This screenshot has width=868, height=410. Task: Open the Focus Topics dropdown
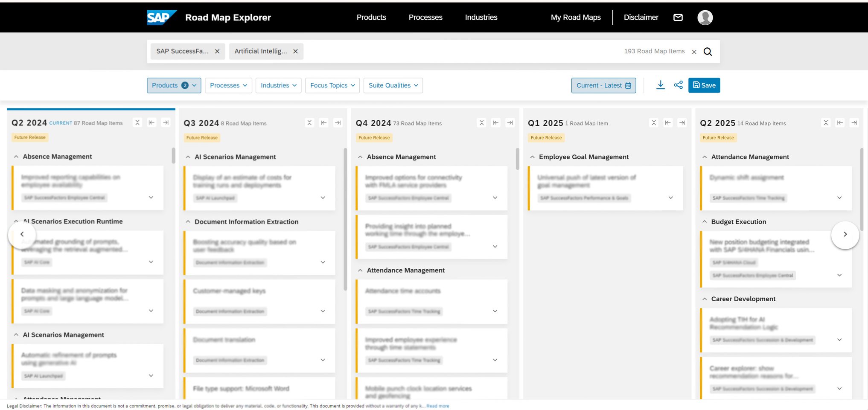click(x=332, y=85)
